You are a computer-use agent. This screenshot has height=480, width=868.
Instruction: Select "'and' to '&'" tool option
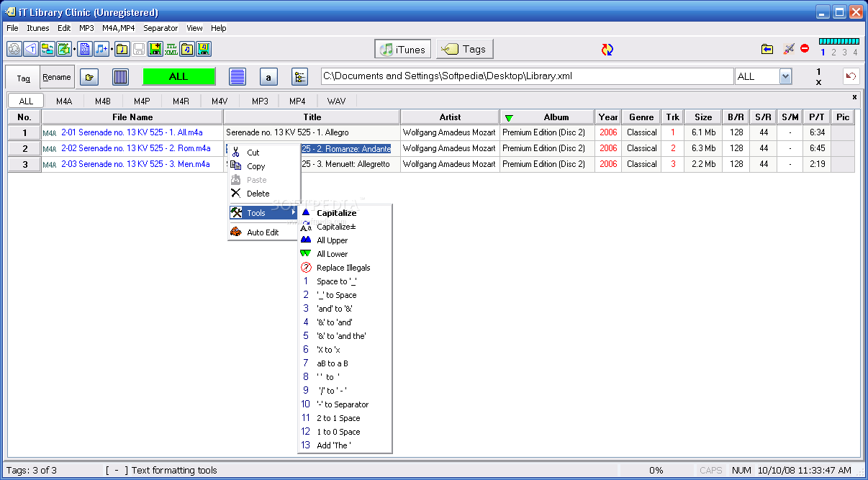tap(345, 309)
